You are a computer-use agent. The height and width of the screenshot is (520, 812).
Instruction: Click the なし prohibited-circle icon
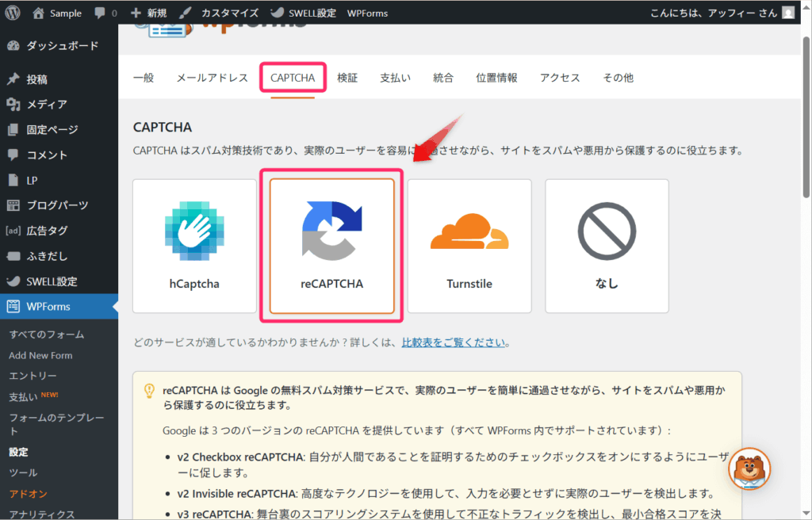pos(607,231)
